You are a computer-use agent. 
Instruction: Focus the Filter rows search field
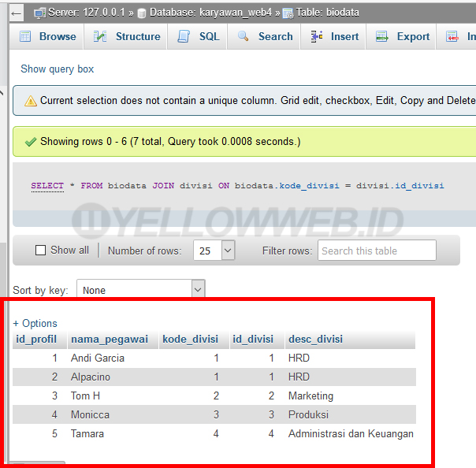(377, 251)
